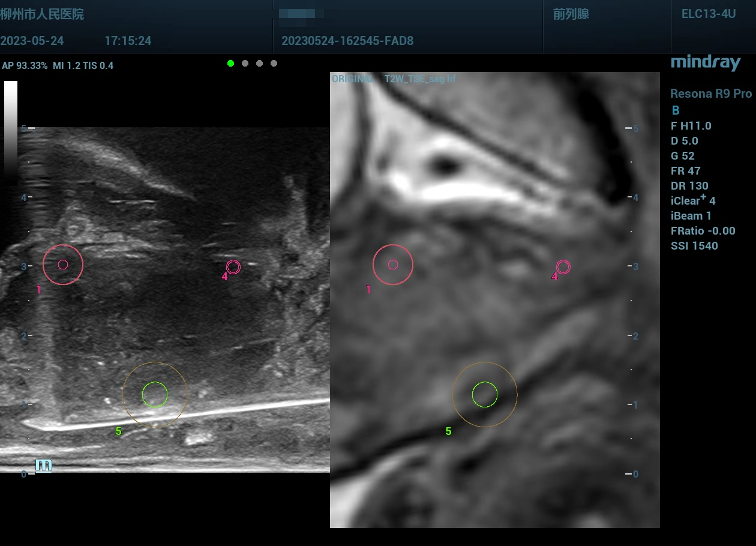Select target marker 4 on MRI image
This screenshot has height=546, width=756.
563,267
